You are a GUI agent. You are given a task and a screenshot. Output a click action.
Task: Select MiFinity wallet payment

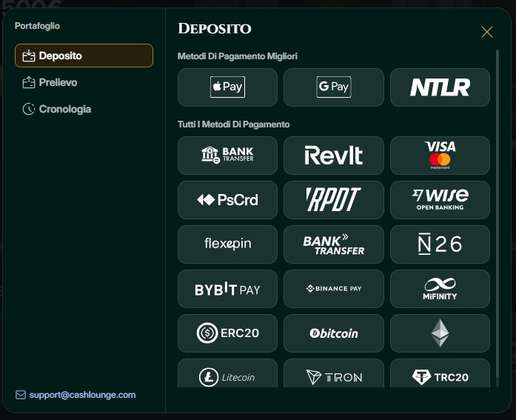pos(440,289)
